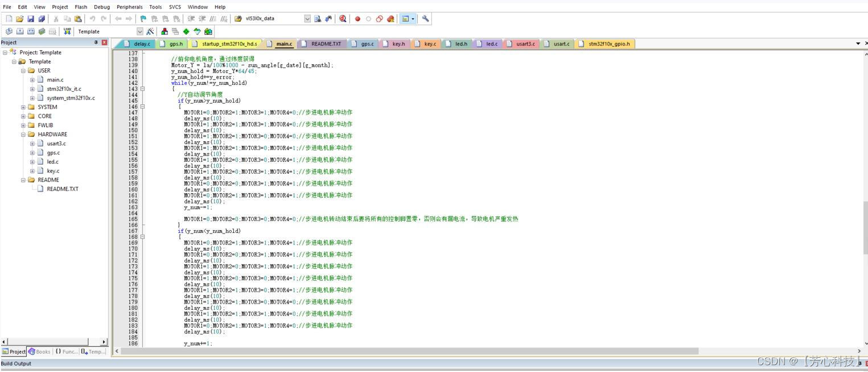Open the File menu
The width and height of the screenshot is (868, 372).
7,7
